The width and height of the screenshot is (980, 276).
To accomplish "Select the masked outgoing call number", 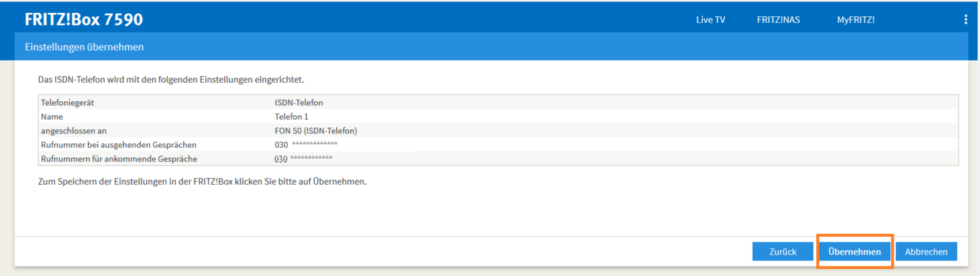I will pyautogui.click(x=305, y=145).
